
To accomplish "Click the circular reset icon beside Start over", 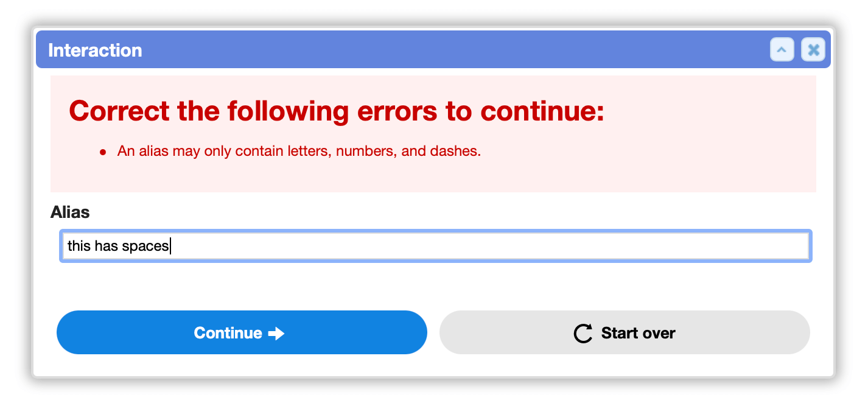I will pyautogui.click(x=583, y=334).
